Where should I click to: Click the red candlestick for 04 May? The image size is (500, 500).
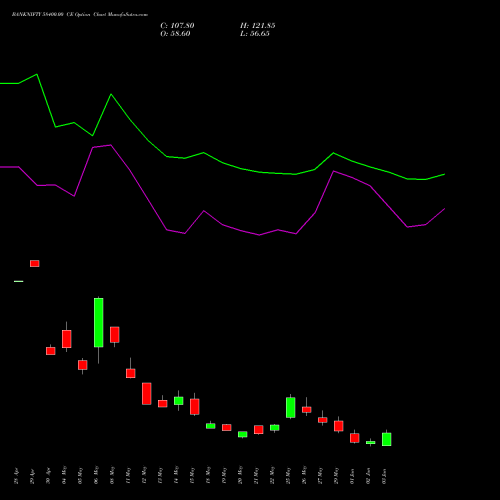click(67, 339)
